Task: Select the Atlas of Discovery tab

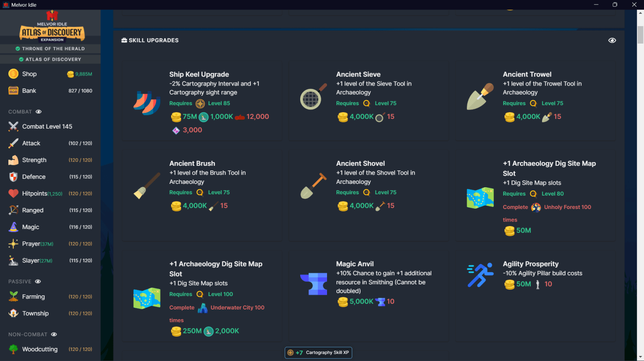Action: tap(50, 59)
